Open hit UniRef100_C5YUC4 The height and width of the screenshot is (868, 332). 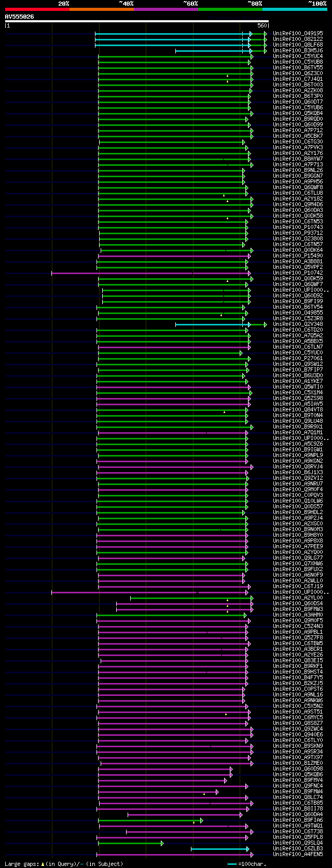[x=298, y=56]
